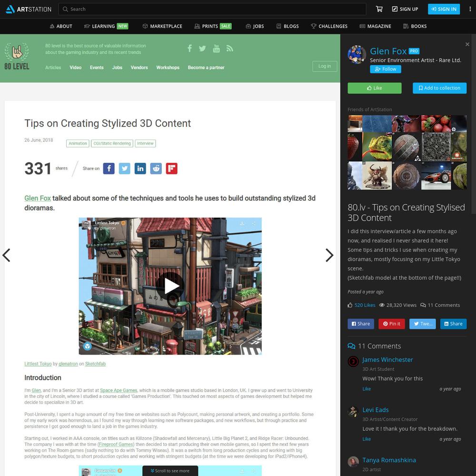Share article on Flipboard icon
Image resolution: width=476 pixels, height=476 pixels.
click(x=171, y=169)
